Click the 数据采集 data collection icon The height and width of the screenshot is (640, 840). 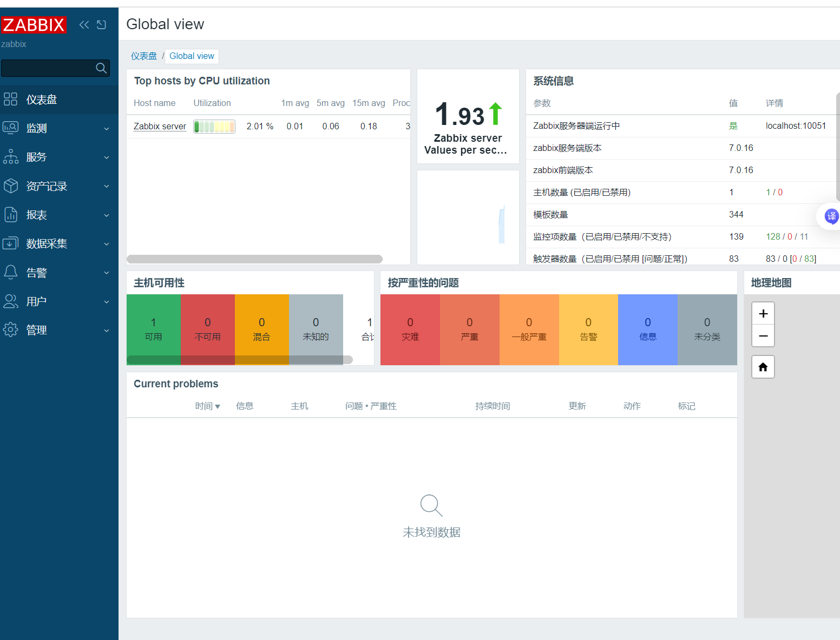point(11,243)
